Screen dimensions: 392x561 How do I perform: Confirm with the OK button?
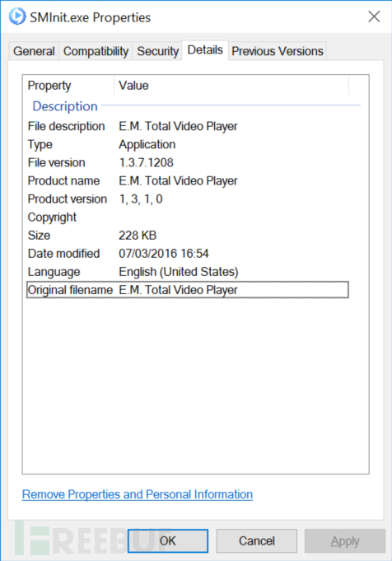point(168,541)
